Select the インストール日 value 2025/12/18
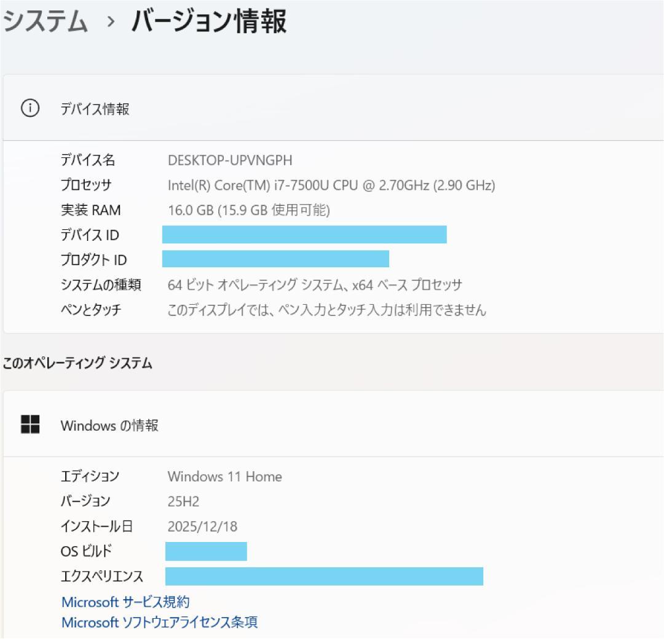Screen dimensions: 664x644 [204, 526]
